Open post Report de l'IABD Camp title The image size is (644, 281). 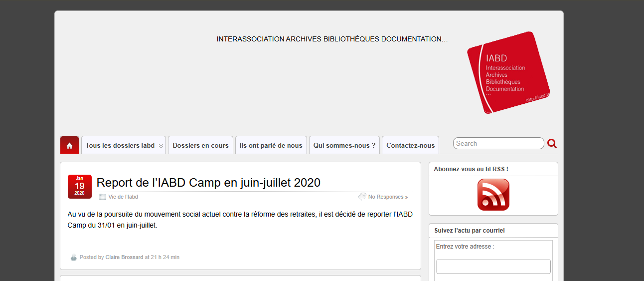pos(208,183)
